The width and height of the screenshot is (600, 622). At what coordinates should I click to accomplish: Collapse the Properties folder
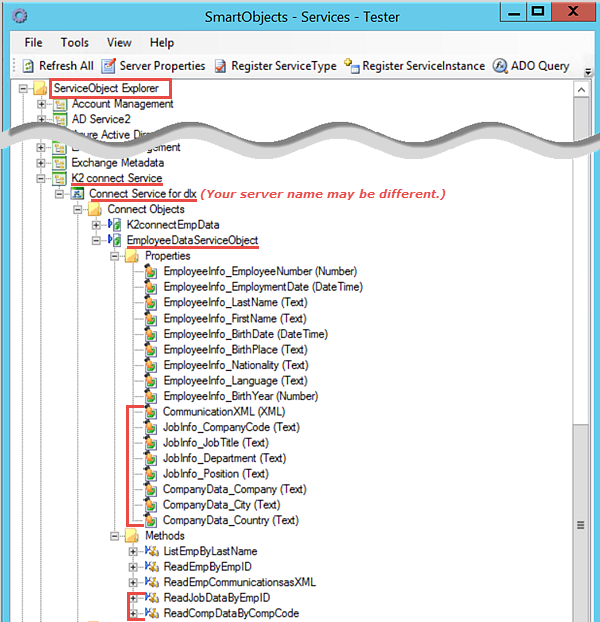pos(114,256)
